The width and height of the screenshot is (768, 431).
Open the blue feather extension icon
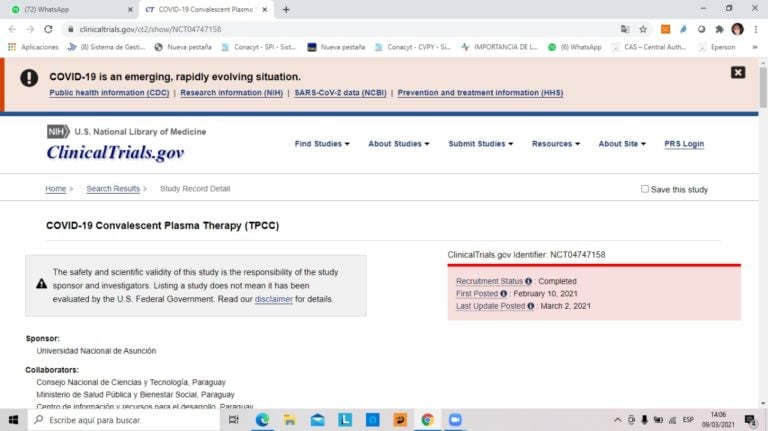(683, 29)
